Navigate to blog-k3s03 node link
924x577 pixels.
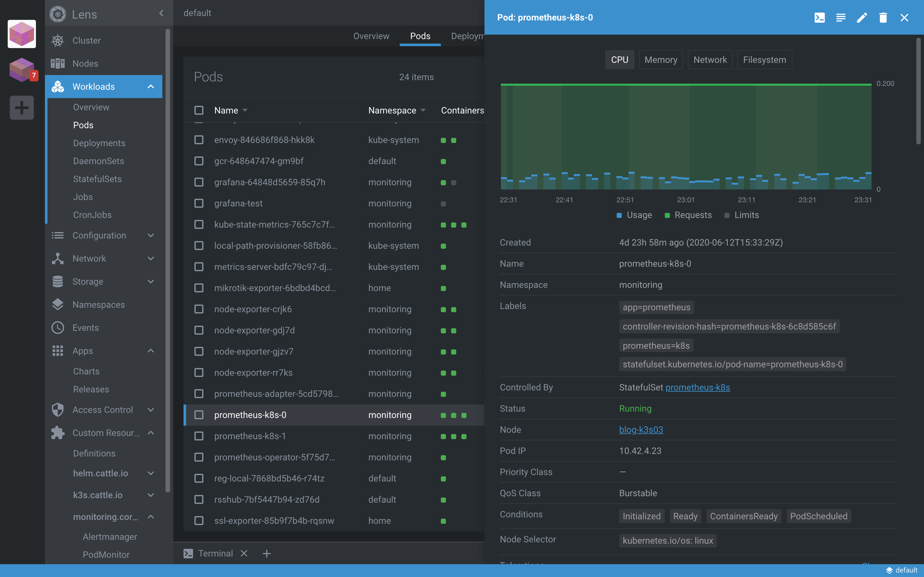[x=640, y=430]
